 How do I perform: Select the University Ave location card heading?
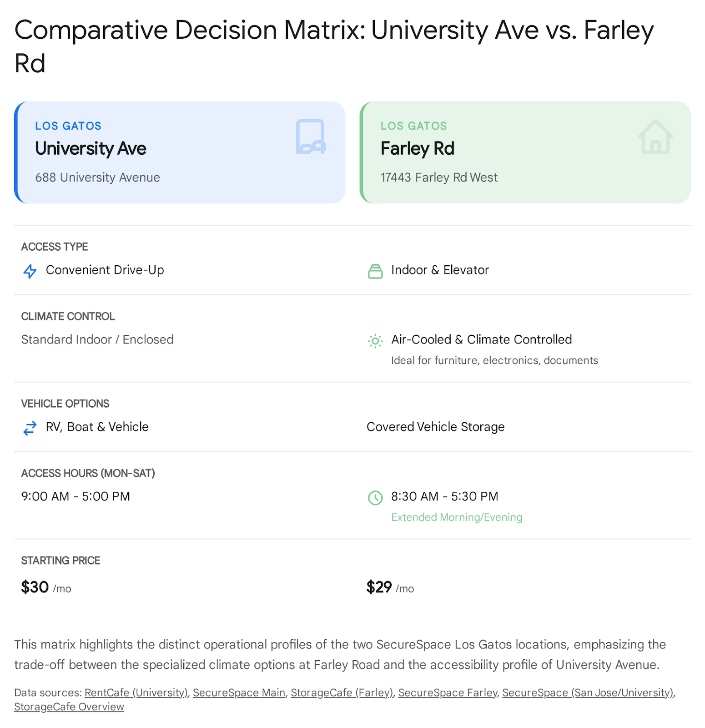click(x=91, y=149)
